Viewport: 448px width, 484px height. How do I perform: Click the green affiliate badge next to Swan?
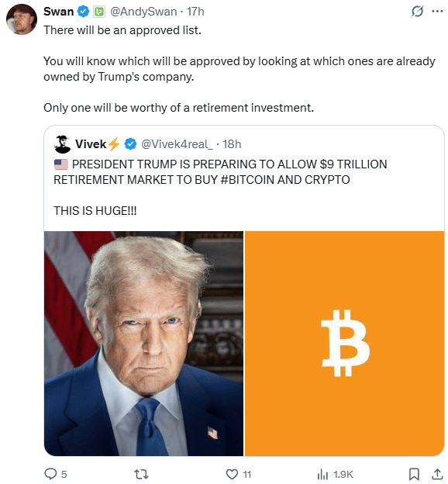[99, 12]
